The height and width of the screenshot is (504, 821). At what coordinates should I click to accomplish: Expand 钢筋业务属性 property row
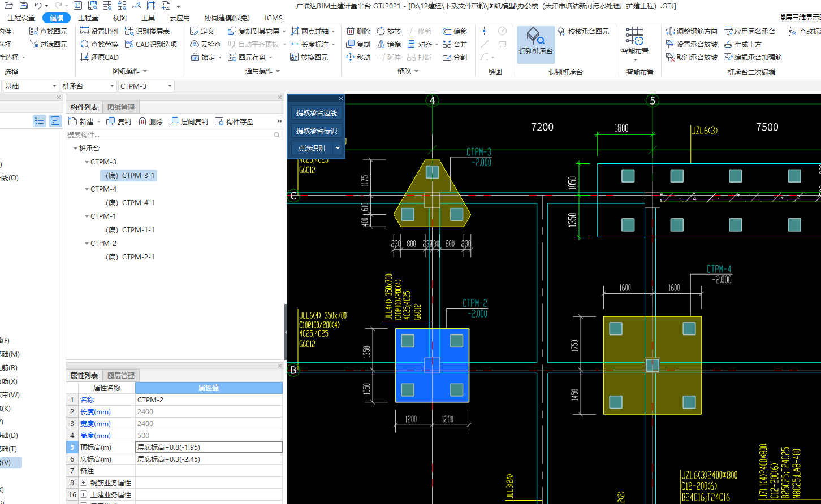pos(84,483)
